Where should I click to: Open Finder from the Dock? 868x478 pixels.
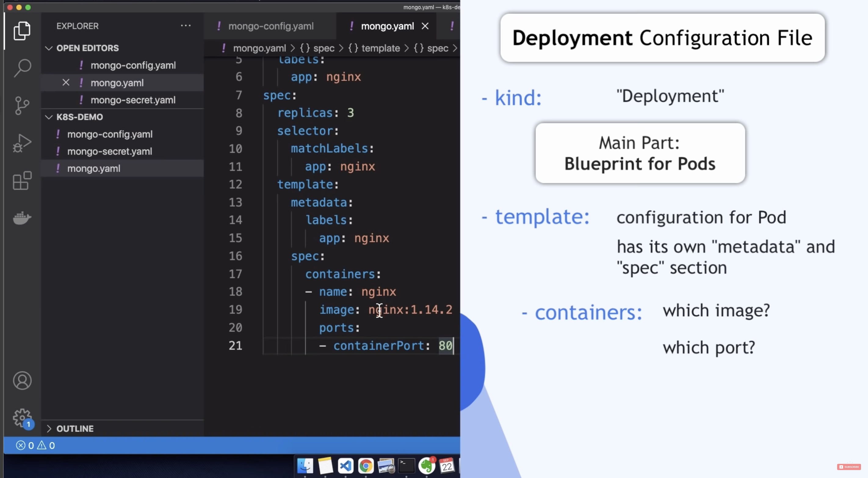[x=305, y=466]
